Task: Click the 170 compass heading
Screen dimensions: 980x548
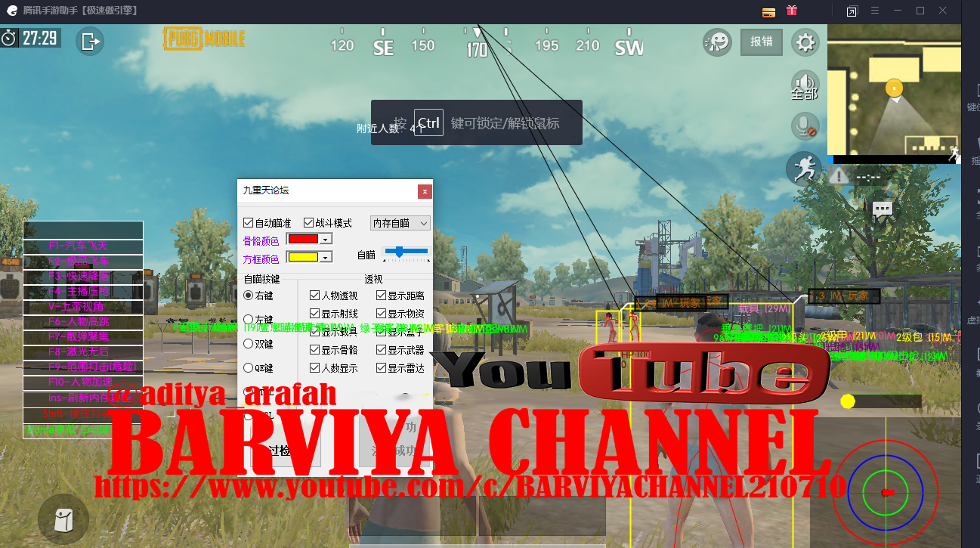Action: 477,49
